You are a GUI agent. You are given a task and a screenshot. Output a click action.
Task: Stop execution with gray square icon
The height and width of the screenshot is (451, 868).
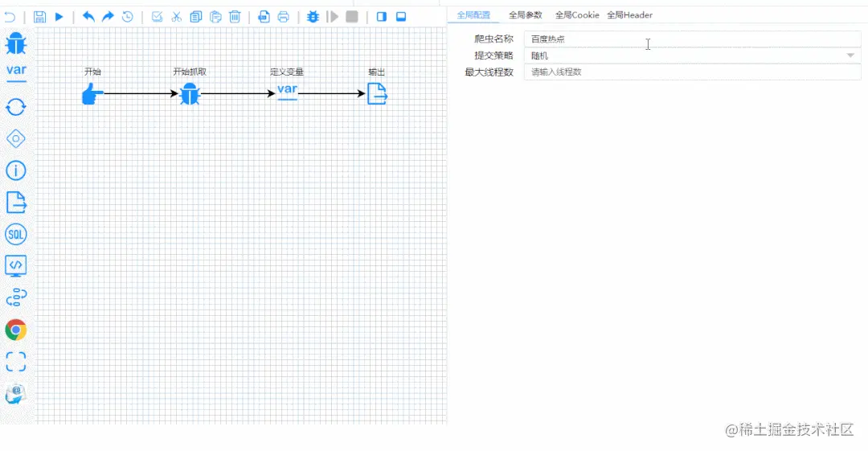click(x=352, y=17)
